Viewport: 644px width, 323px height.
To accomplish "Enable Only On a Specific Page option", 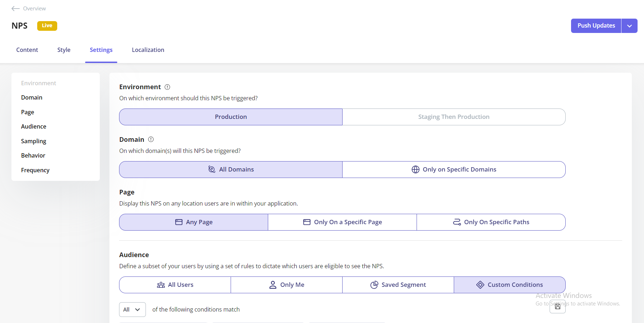I will click(x=342, y=222).
